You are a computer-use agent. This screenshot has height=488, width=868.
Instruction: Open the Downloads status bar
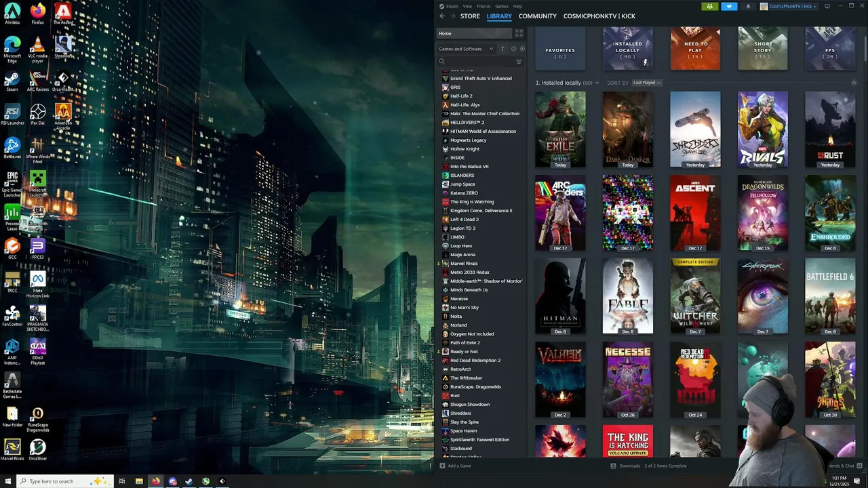pyautogui.click(x=649, y=466)
